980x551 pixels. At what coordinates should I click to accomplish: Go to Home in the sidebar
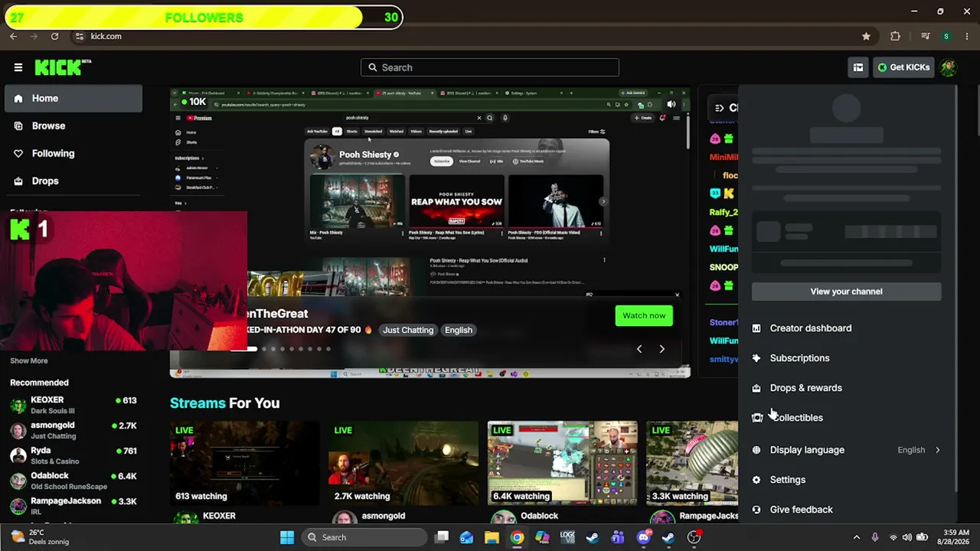tap(73, 98)
